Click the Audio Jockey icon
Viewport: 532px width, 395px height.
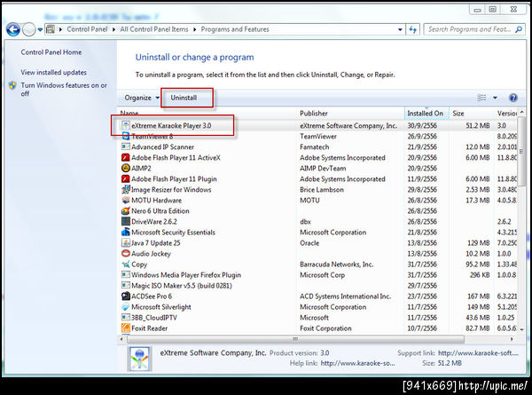[126, 253]
